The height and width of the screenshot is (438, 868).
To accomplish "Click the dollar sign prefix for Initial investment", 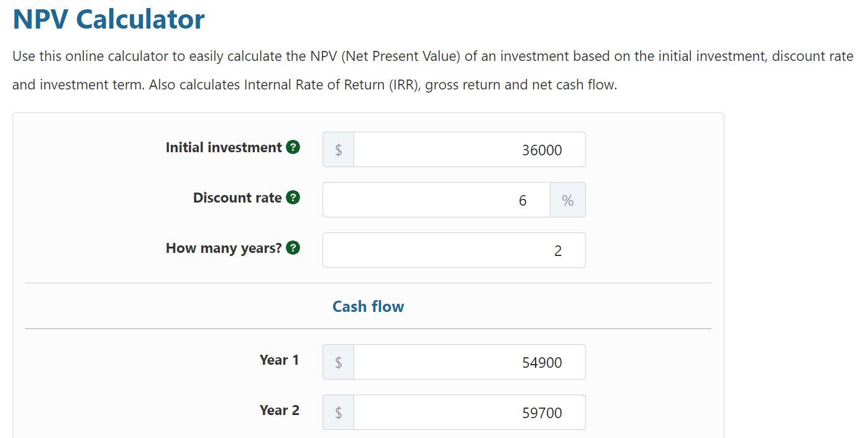I will tap(337, 149).
